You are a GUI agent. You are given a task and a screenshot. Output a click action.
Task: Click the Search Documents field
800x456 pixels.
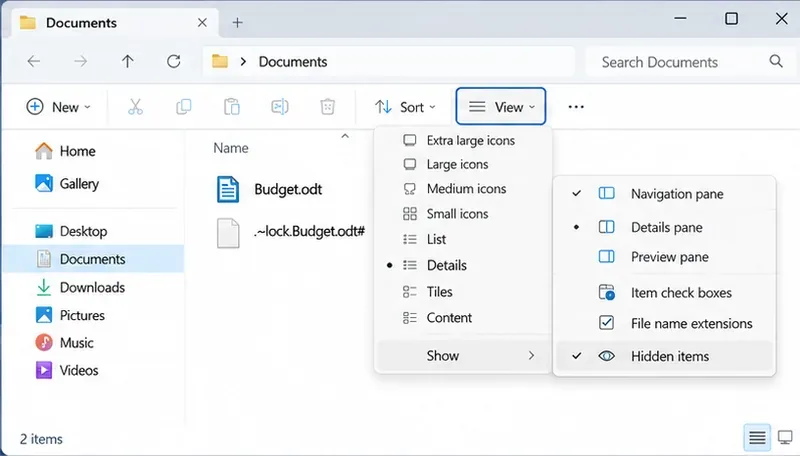(x=692, y=62)
